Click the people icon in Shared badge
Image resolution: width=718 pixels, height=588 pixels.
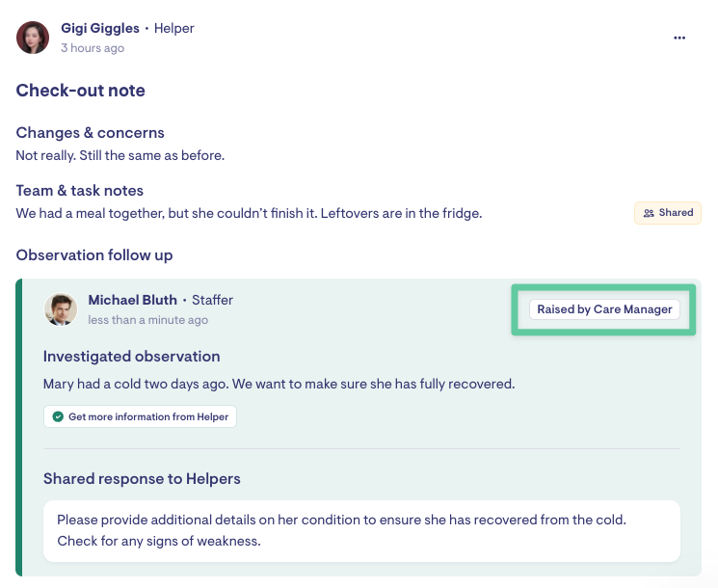649,213
